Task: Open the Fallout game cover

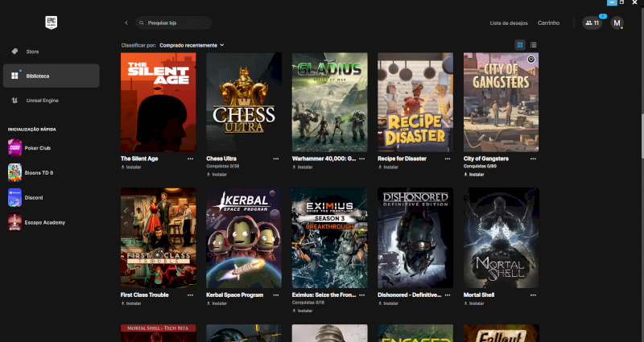Action: 501,333
